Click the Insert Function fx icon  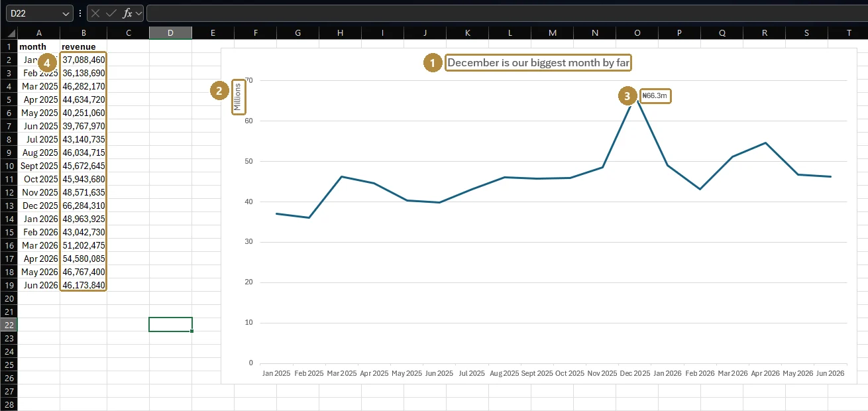coord(128,13)
